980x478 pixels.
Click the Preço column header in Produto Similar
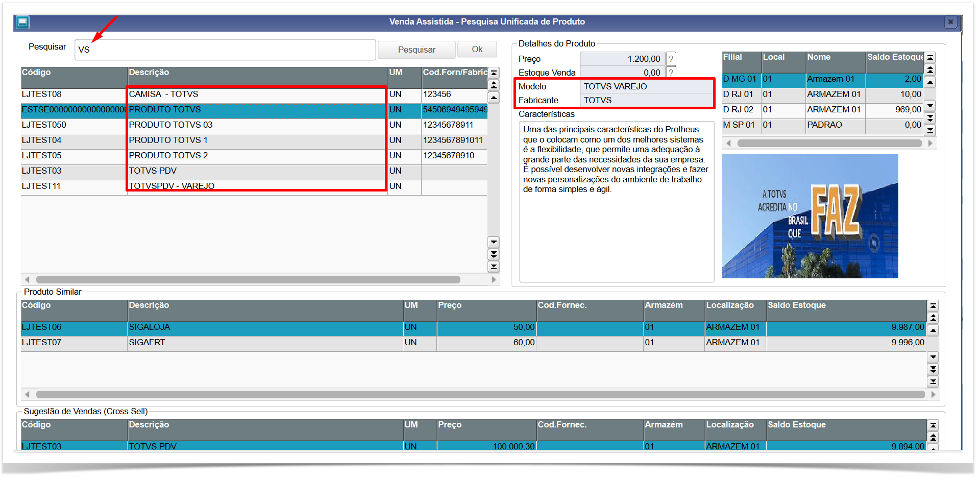tap(486, 310)
